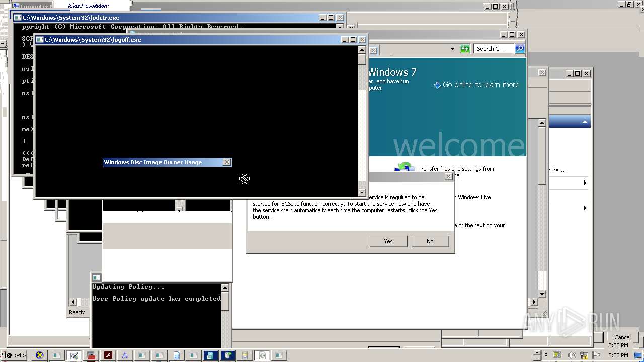The width and height of the screenshot is (644, 362).
Task: Open the Action Center flag icon
Action: click(597, 355)
